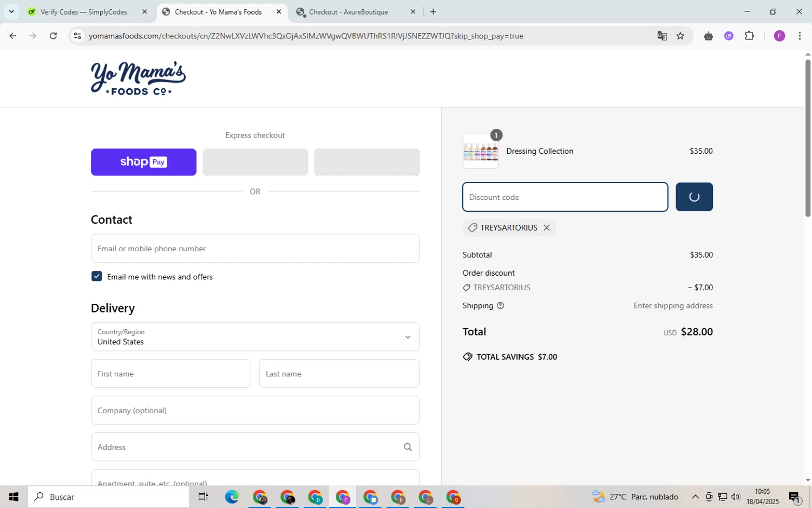This screenshot has height=508, width=812.
Task: Click the Address field
Action: 255,447
